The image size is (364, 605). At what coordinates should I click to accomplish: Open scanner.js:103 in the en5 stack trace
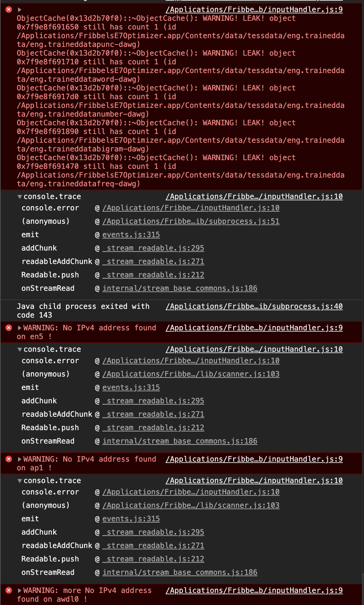(x=191, y=374)
